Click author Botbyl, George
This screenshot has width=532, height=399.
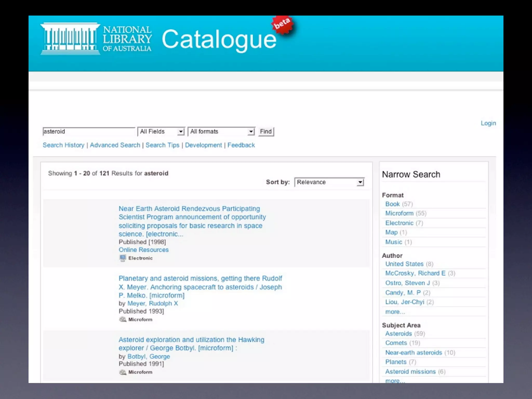[x=149, y=356]
